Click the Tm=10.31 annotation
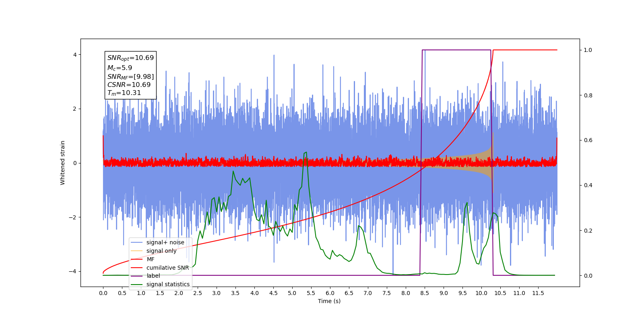This screenshot has height=322, width=644. point(124,93)
